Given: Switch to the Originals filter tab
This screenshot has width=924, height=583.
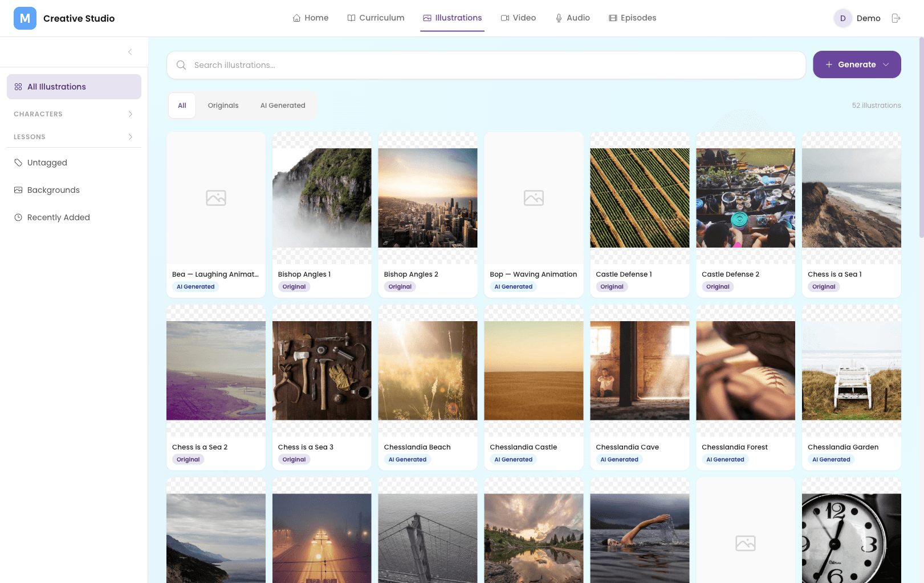Looking at the screenshot, I should 223,105.
